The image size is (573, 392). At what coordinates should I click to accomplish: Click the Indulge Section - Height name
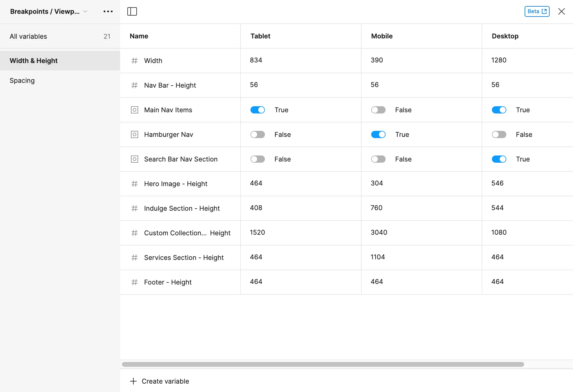pos(182,208)
